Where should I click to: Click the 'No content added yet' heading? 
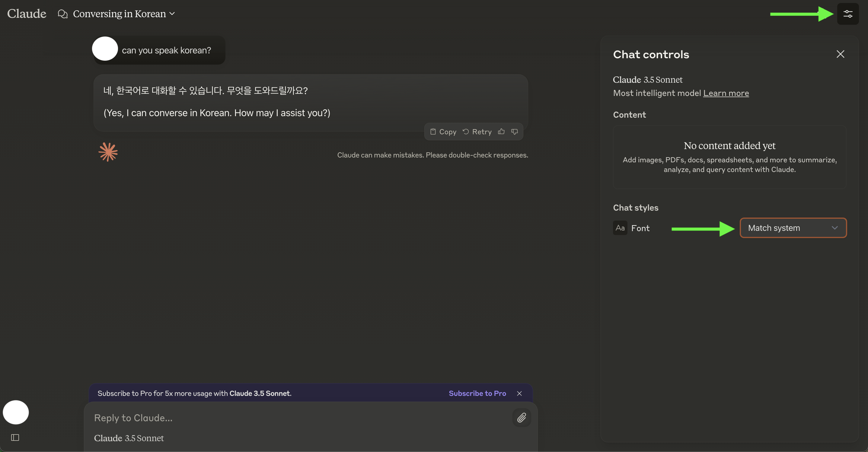(x=729, y=145)
